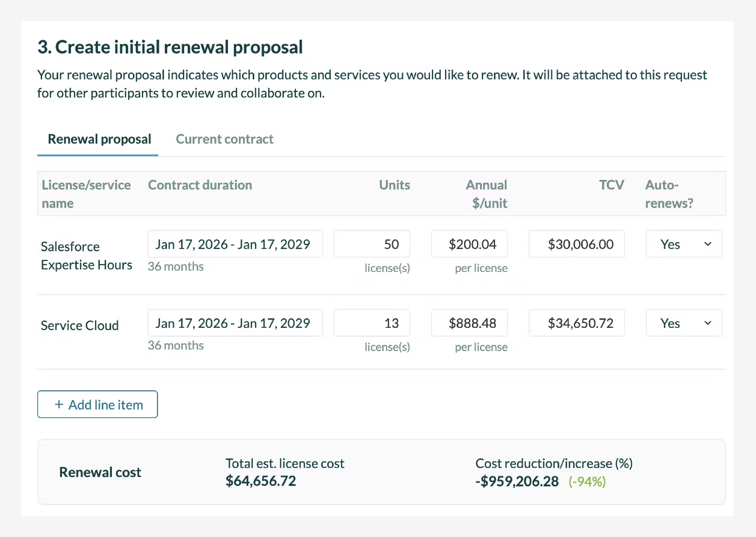The image size is (756, 537).
Task: Click the Salesforce Expertise Hours line item name
Action: click(x=86, y=256)
